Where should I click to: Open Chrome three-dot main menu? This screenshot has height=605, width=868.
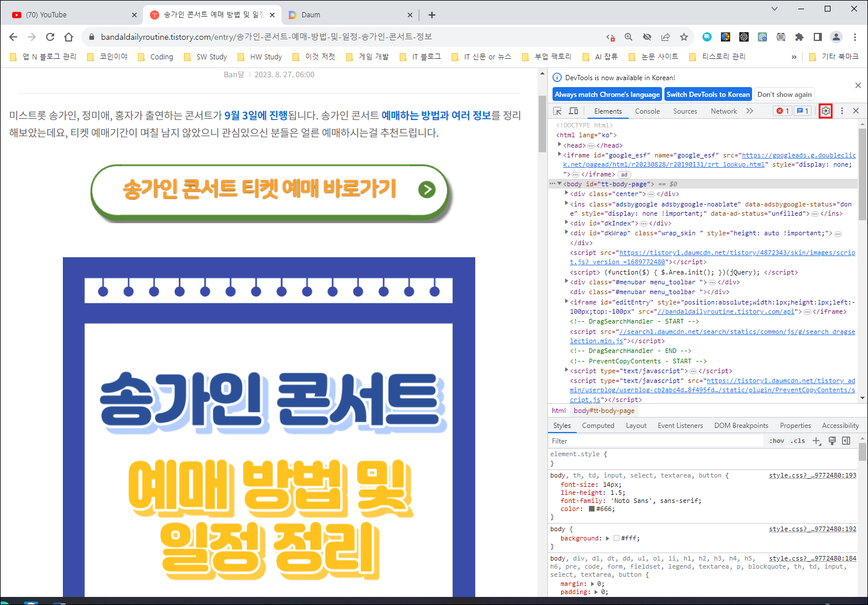[855, 37]
